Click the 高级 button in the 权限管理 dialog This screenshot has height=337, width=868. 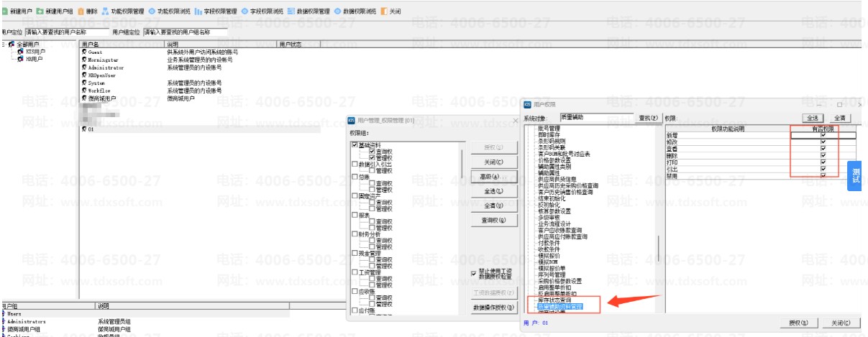pyautogui.click(x=492, y=176)
